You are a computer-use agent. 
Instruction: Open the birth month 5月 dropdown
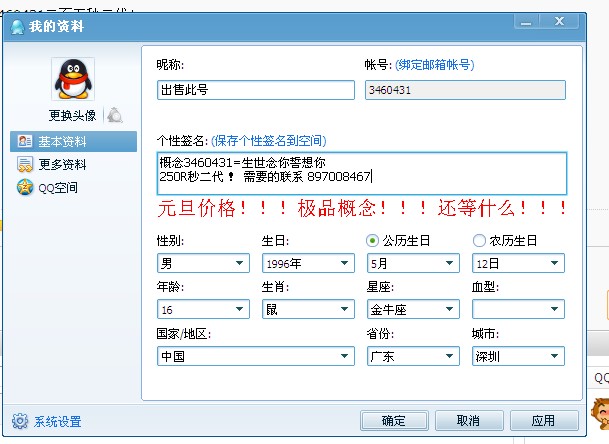413,263
